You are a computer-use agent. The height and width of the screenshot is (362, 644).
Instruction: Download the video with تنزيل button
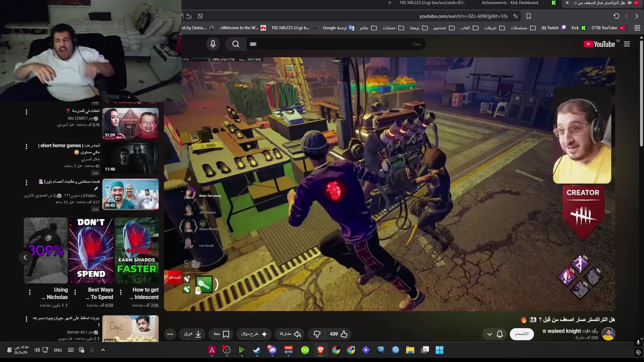[193, 334]
